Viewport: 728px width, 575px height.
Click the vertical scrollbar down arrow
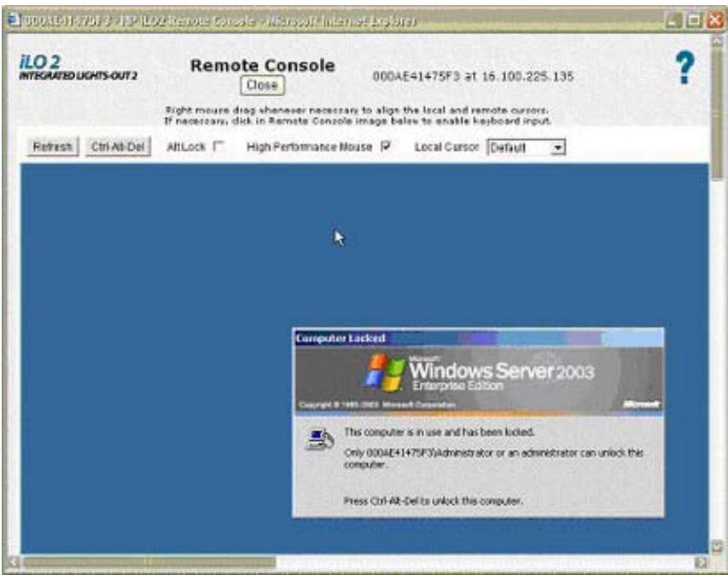[718, 546]
